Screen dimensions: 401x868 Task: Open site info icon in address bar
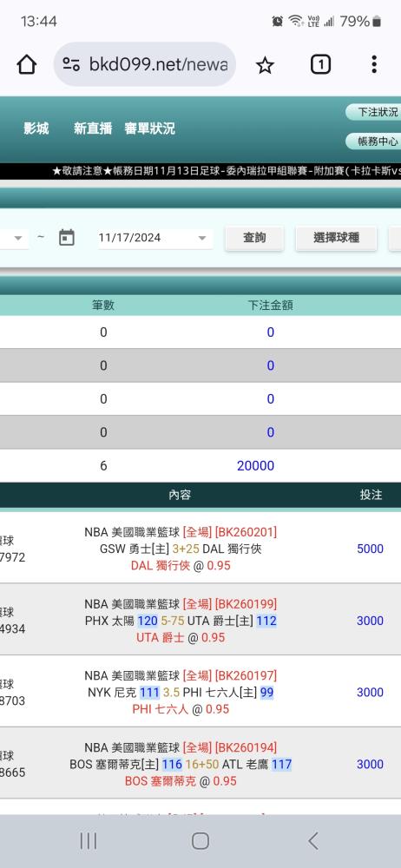71,65
